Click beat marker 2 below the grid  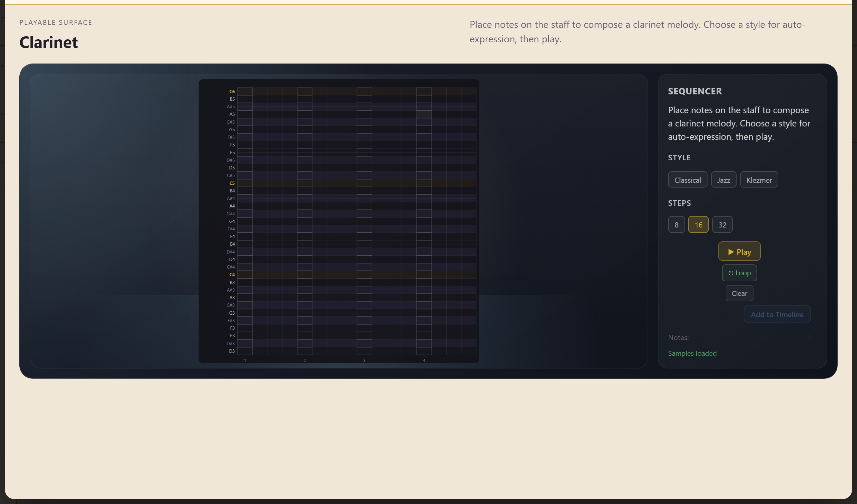[305, 360]
